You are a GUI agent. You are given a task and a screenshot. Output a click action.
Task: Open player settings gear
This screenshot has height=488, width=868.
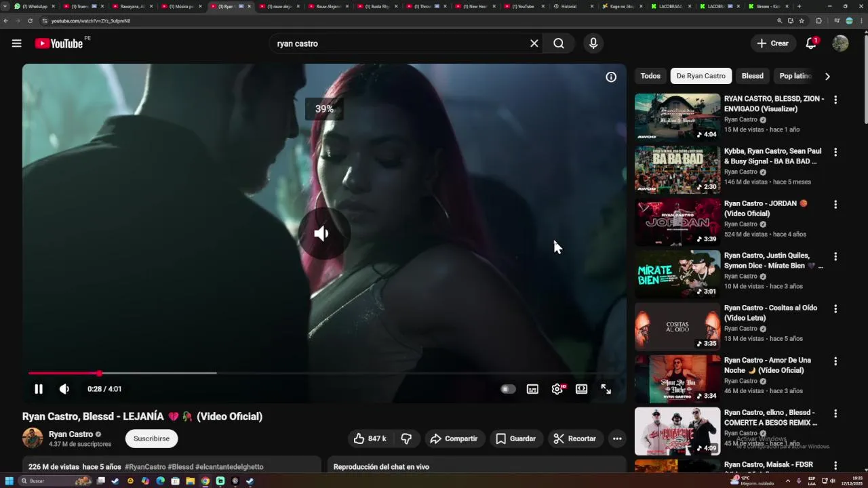point(557,389)
